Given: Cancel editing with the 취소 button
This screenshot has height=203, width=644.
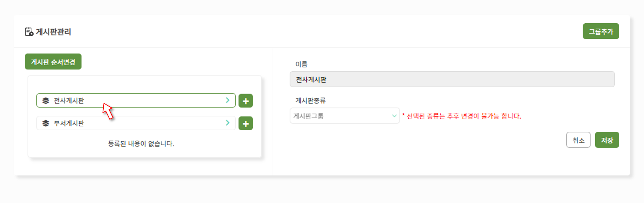Looking at the screenshot, I should click(578, 140).
